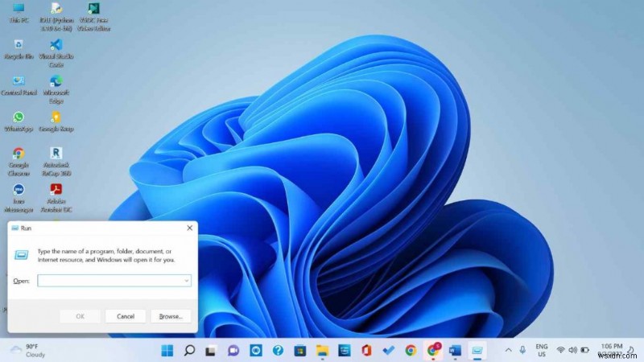
Task: Focus the Open text field in Run
Action: click(x=114, y=281)
